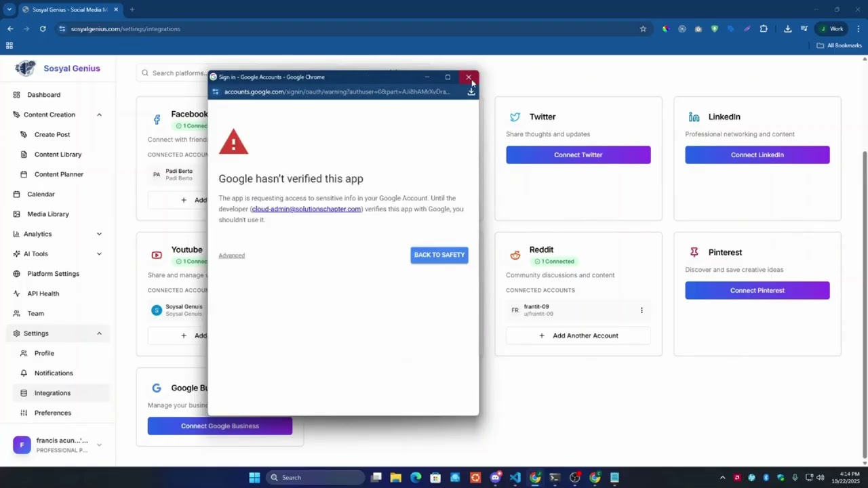The image size is (868, 488).
Task: Go back in the browser
Action: click(10, 28)
